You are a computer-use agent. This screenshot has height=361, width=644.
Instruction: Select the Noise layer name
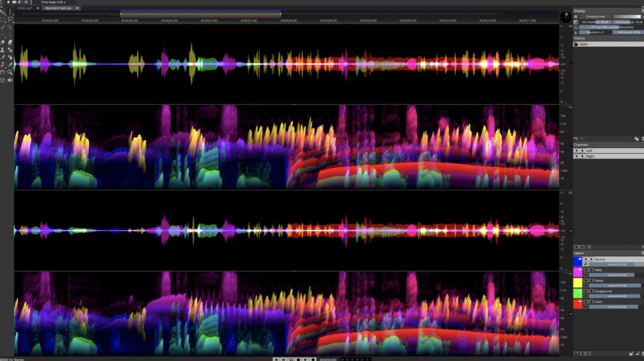599,281
